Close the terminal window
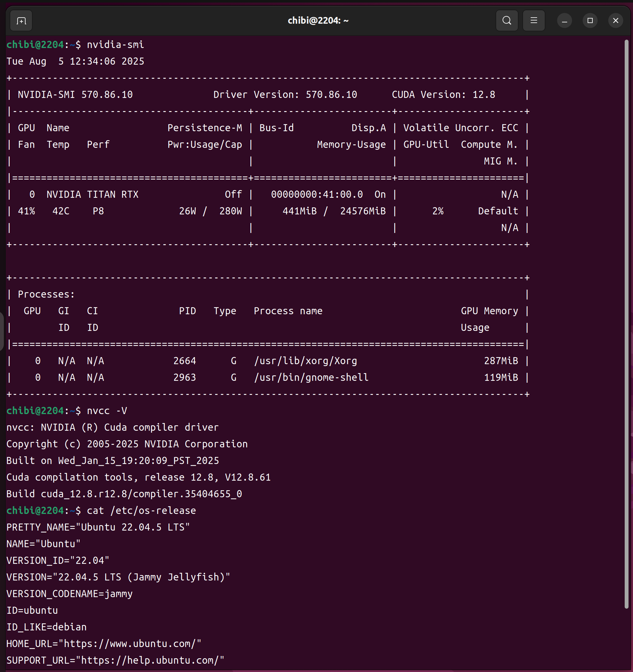Screen dimensions: 633x672 [x=615, y=20]
